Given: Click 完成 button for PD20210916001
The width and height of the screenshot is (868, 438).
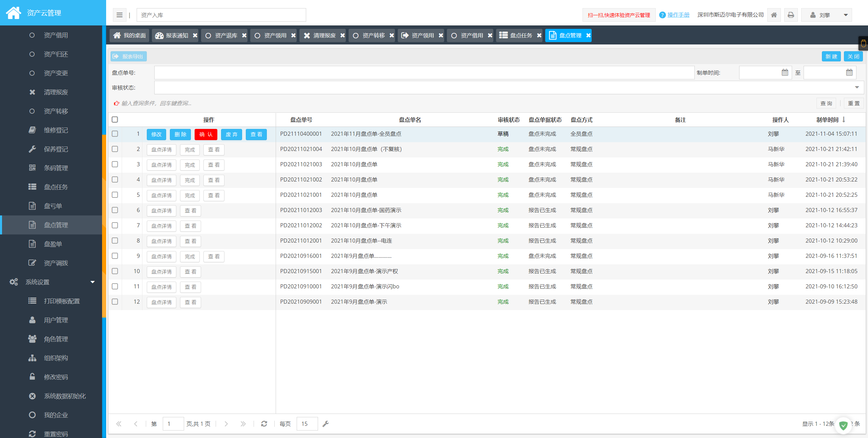Looking at the screenshot, I should click(x=190, y=256).
